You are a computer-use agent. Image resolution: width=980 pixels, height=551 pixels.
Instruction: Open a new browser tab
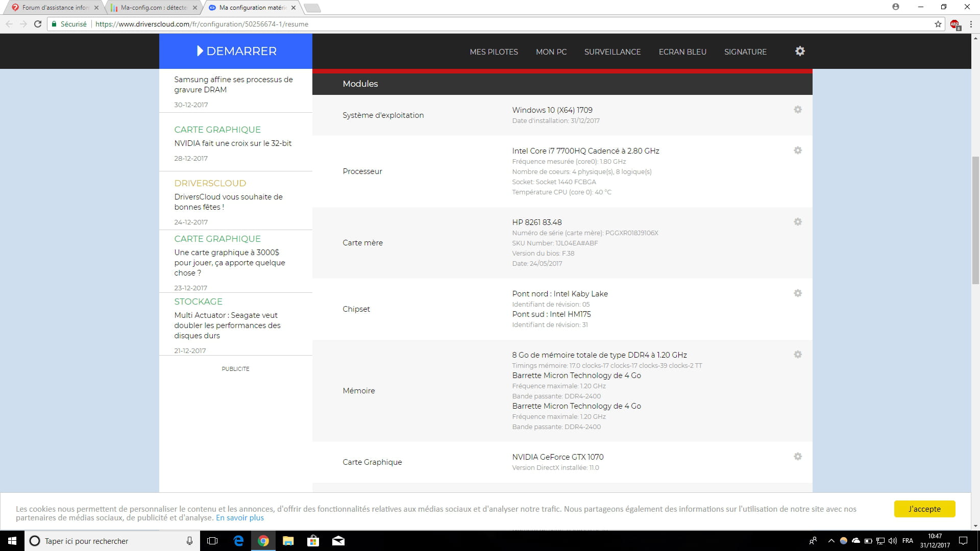(x=312, y=8)
